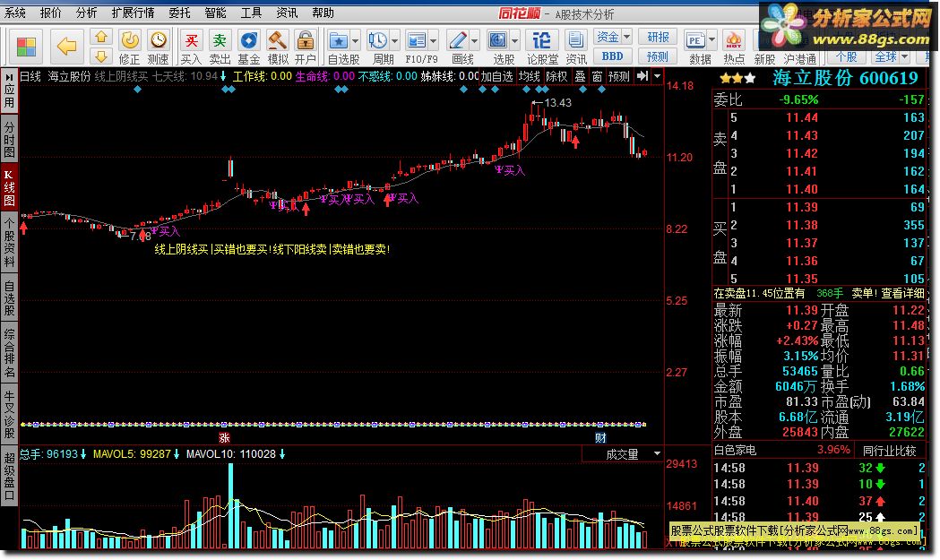The width and height of the screenshot is (940, 560).
Task: Switch to the 个股资料 side tab
Action: [9, 242]
